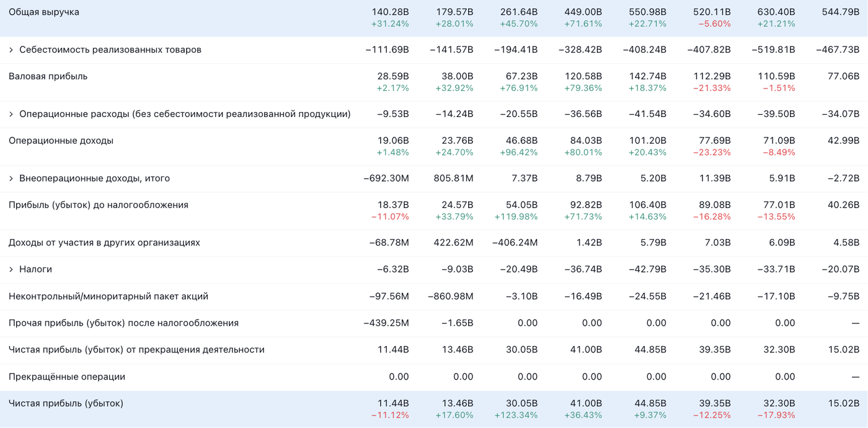
Task: Click the +123.34% net profit growth
Action: click(516, 415)
